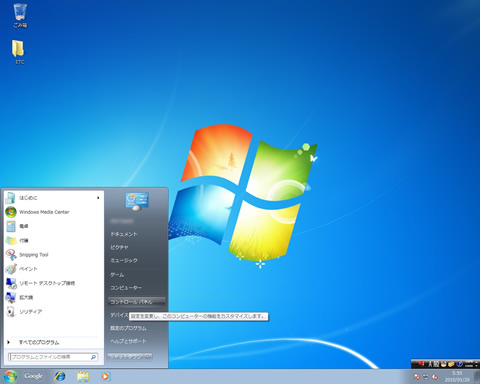The width and height of the screenshot is (480, 384).
Task: Click the user account picture in Start menu
Action: click(137, 201)
